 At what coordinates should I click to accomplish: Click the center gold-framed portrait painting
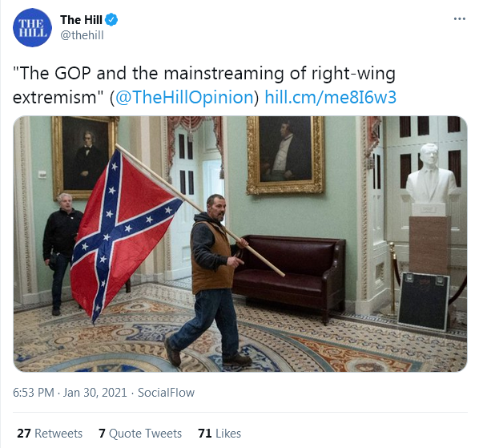285,155
